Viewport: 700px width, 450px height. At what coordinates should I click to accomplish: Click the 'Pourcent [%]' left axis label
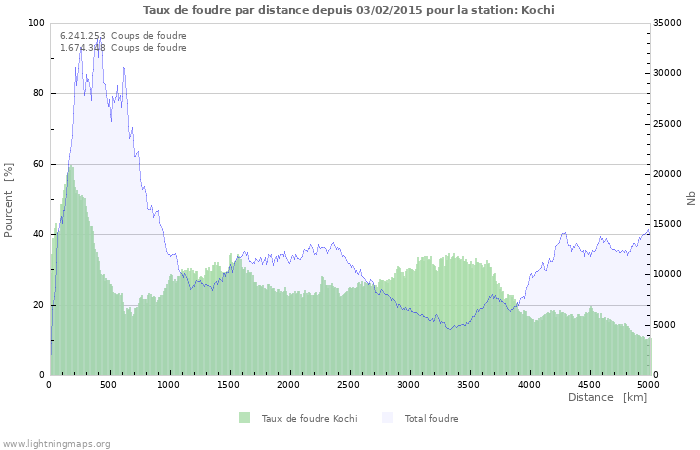(9, 200)
